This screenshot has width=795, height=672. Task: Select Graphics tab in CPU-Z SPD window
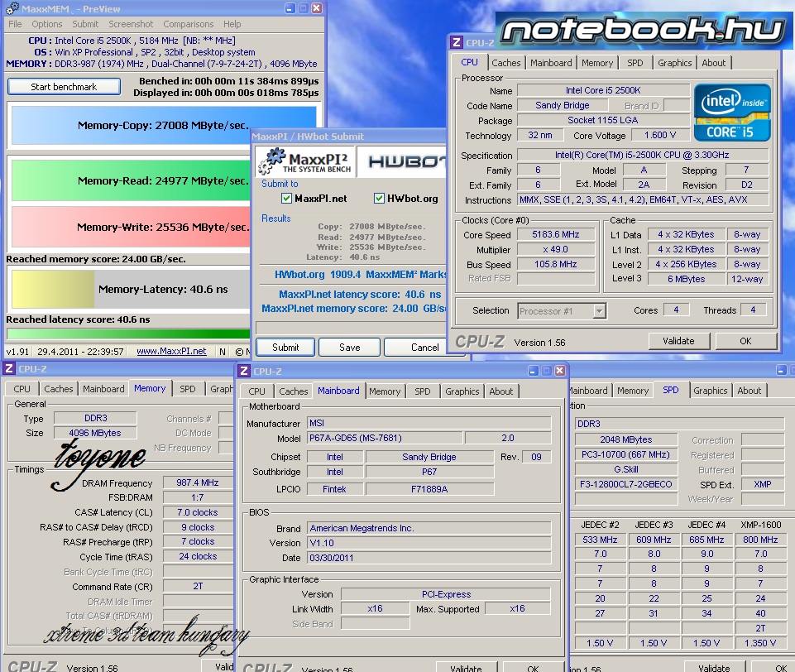pos(711,391)
